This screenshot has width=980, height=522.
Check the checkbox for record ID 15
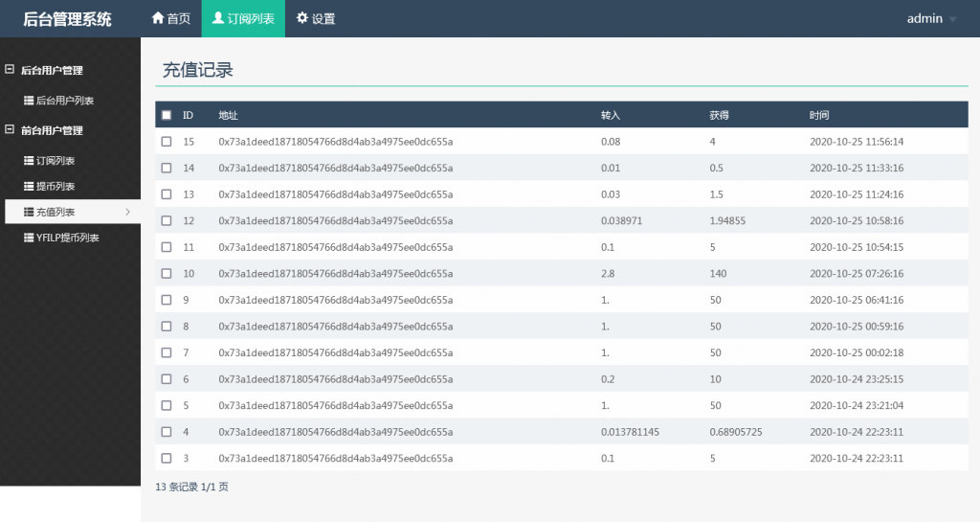pos(167,142)
